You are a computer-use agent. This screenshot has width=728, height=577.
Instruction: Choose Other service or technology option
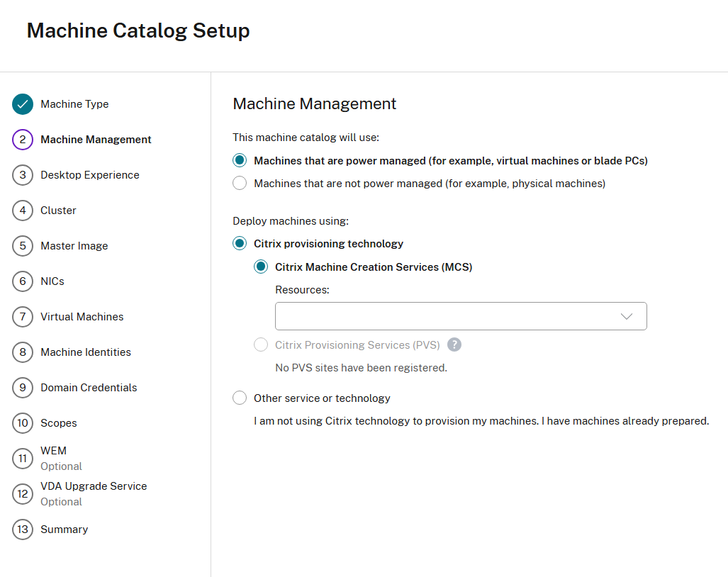point(240,398)
